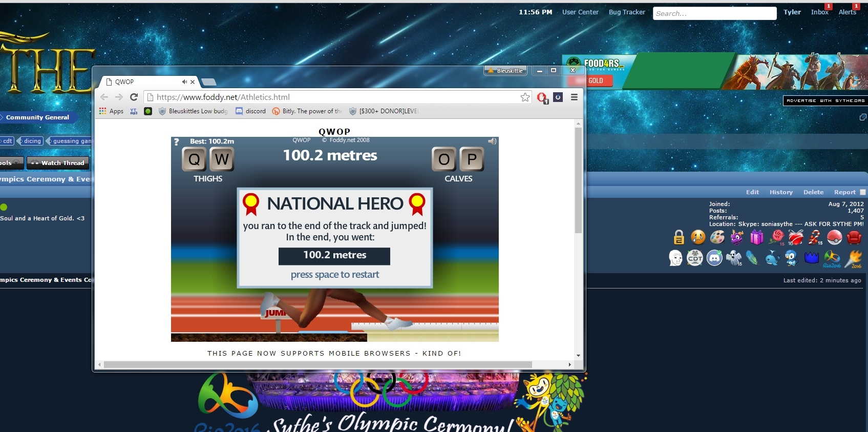Open Tyler account menu
The image size is (868, 432).
(792, 12)
